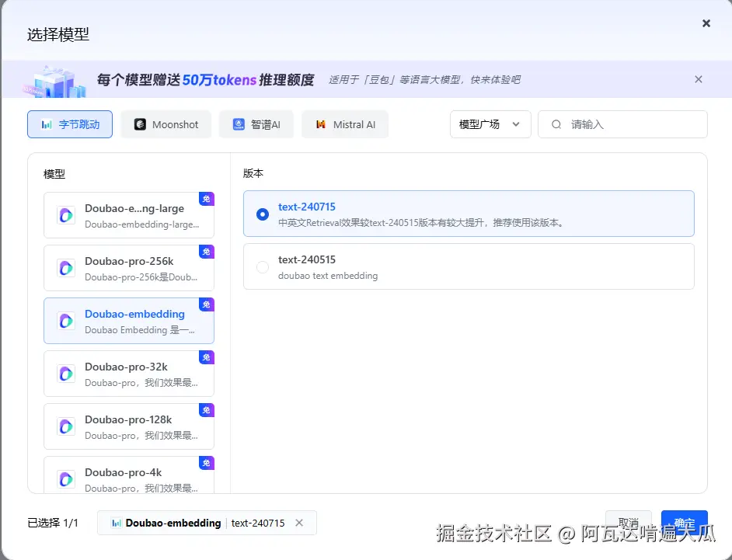Open the 模型广场 dropdown
The height and width of the screenshot is (560, 732).
[x=490, y=124]
